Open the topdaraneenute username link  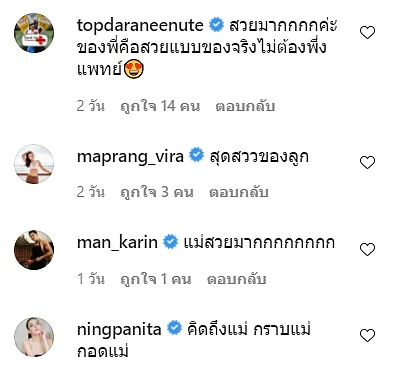click(140, 25)
